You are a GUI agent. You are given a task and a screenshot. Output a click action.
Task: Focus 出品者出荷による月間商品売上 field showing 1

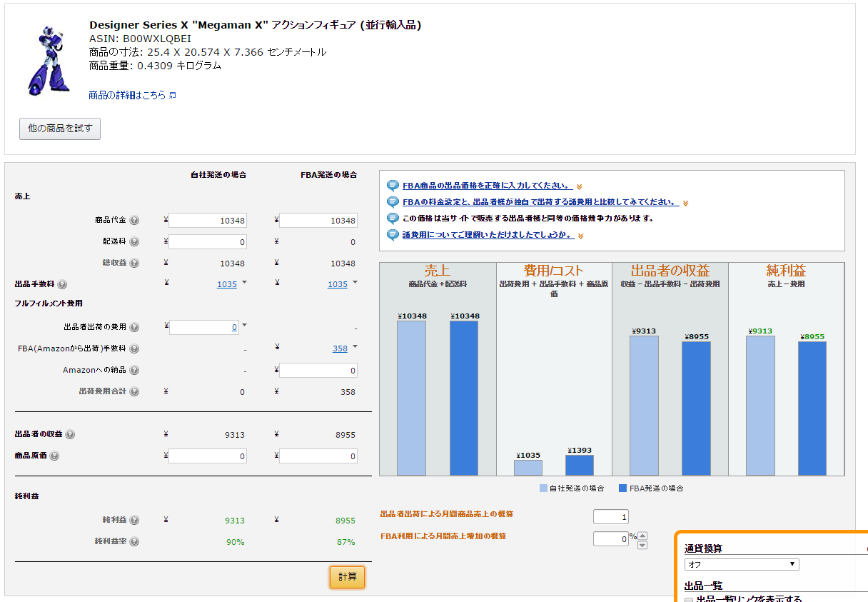[611, 516]
